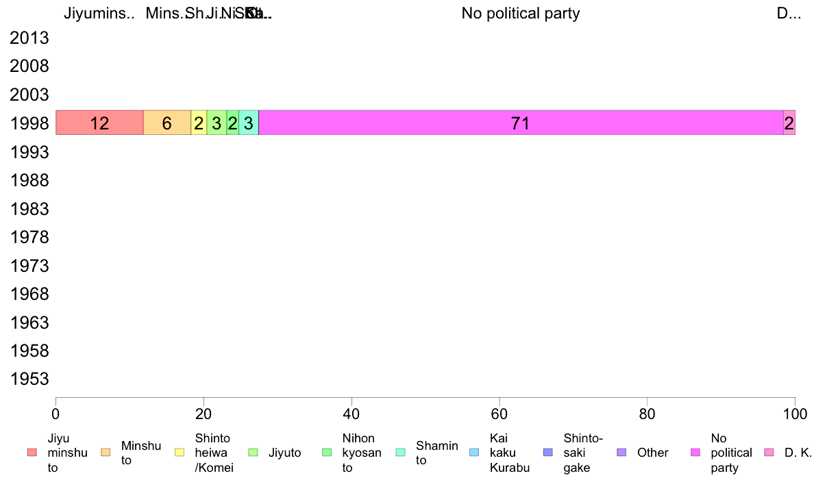Select the 1998 bar segment labeled 6
Viewport: 814px width, 504px height.
click(167, 123)
